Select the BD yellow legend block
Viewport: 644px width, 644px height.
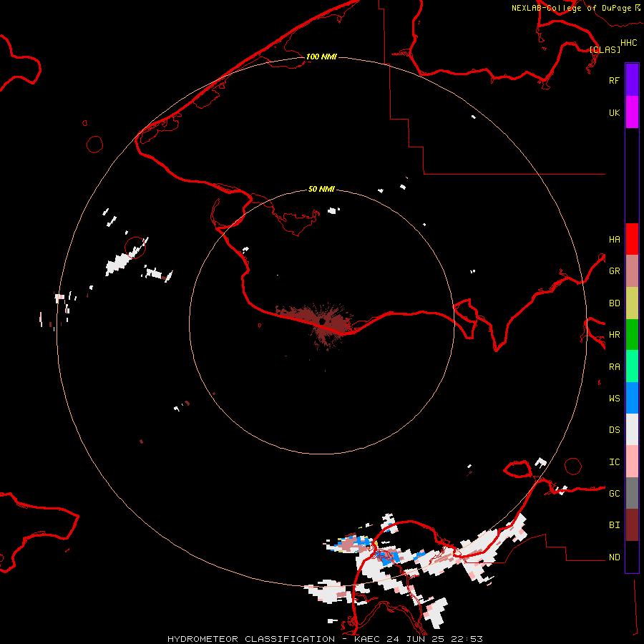click(x=632, y=303)
